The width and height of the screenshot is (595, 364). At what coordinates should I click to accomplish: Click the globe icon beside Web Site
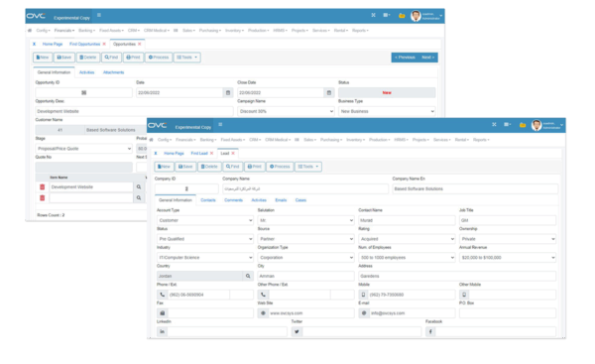point(263,313)
